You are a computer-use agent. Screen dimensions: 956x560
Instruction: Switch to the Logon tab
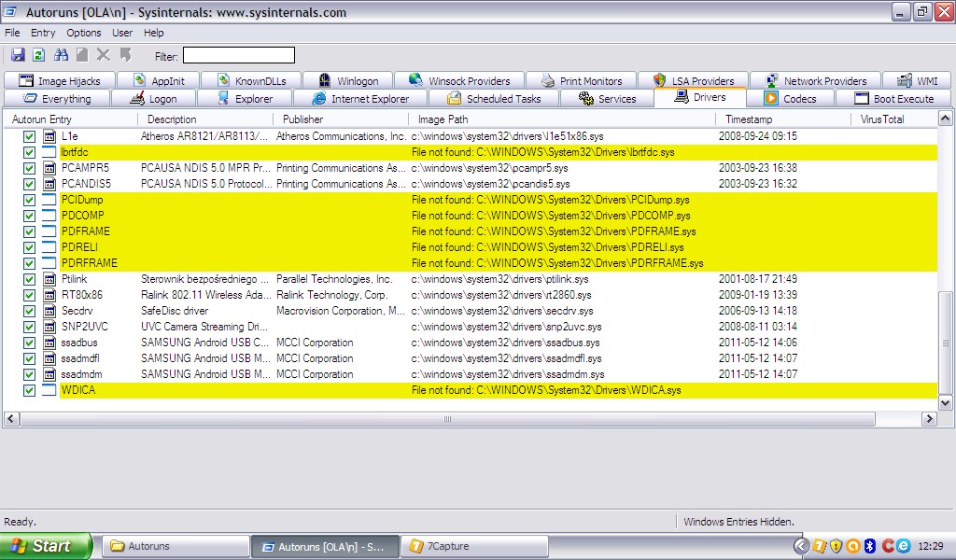(x=154, y=98)
